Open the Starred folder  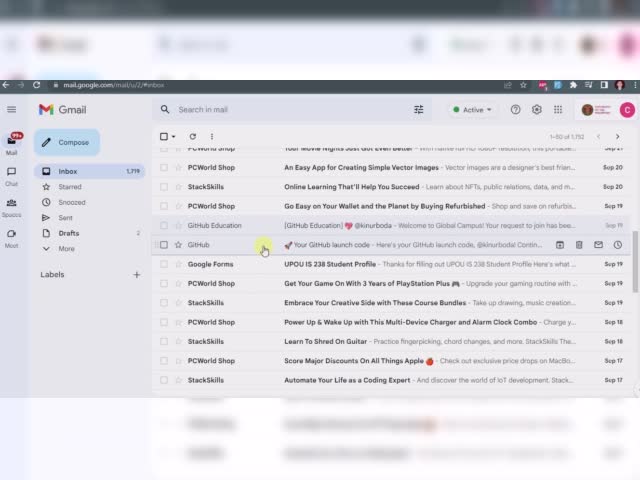[x=89, y=187]
